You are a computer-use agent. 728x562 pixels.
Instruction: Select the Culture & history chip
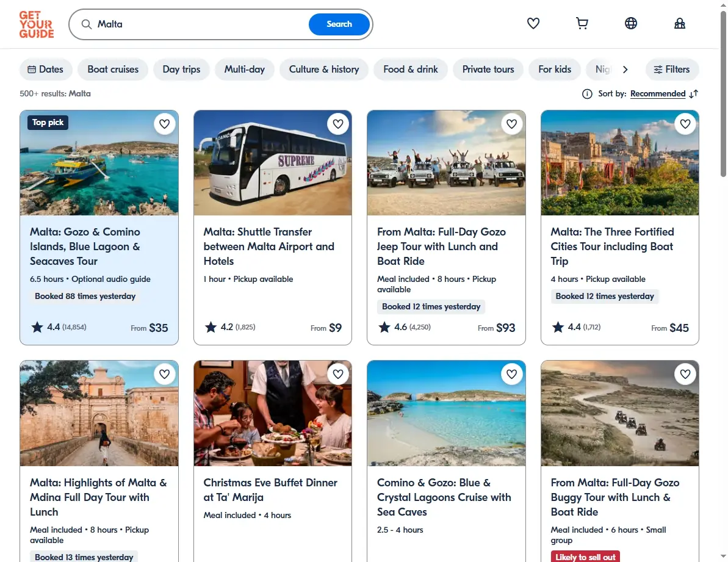tap(324, 70)
